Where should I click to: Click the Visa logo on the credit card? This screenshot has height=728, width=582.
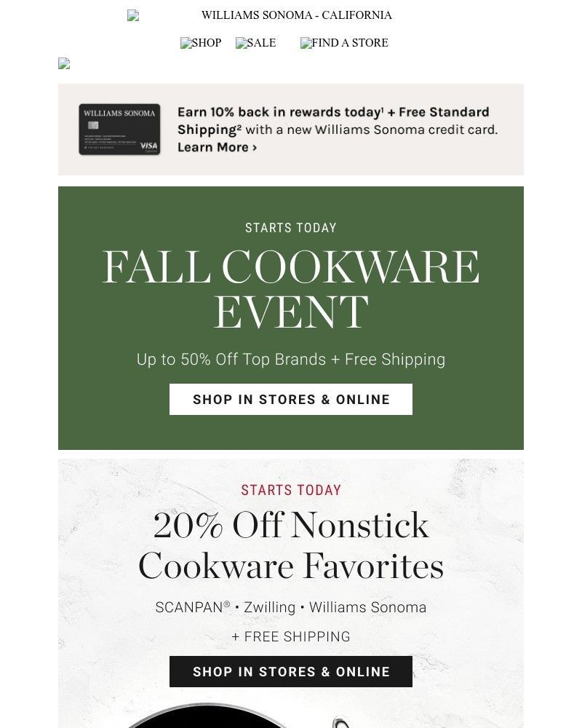point(148,146)
